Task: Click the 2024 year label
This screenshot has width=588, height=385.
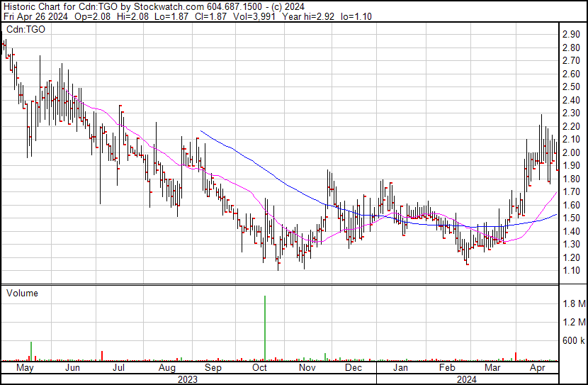Action: click(466, 379)
